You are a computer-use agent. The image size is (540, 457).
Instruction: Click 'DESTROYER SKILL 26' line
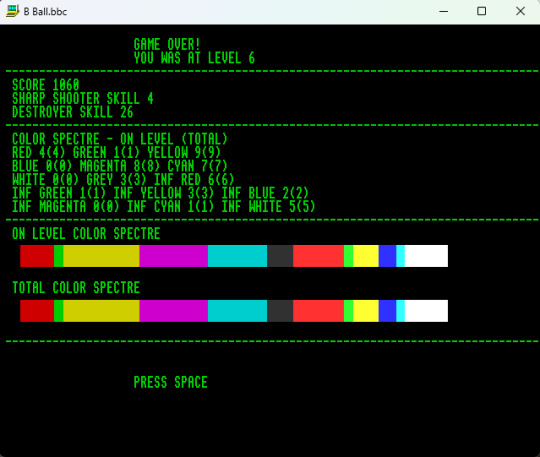click(x=73, y=112)
